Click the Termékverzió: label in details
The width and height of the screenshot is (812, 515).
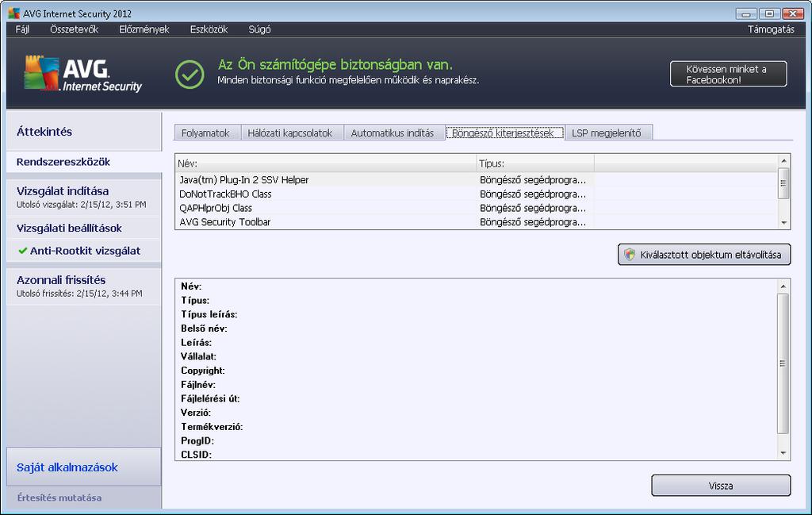212,426
